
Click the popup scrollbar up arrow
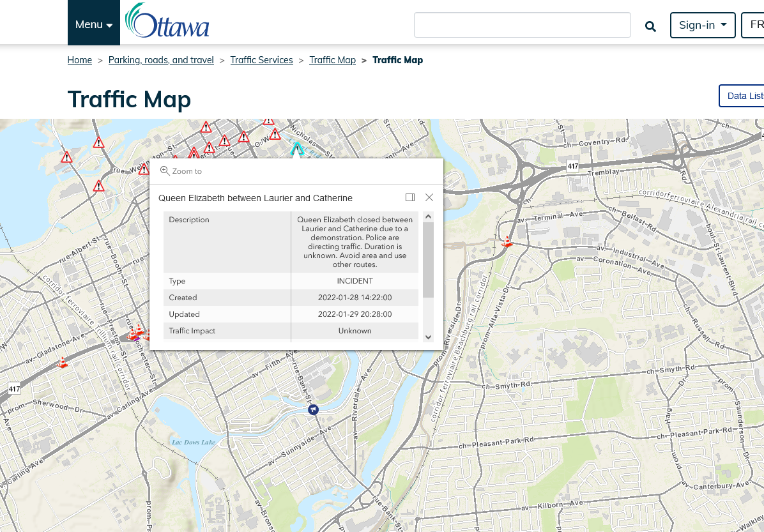click(x=428, y=217)
